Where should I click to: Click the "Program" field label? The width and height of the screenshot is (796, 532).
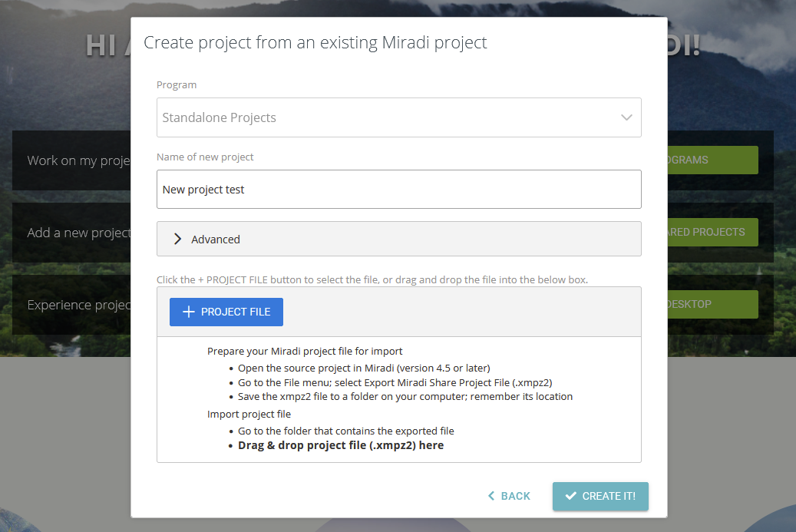(x=177, y=84)
